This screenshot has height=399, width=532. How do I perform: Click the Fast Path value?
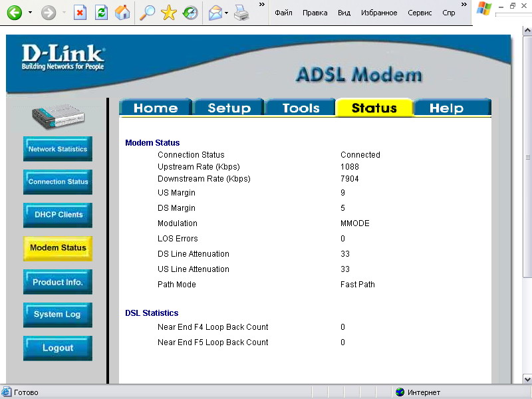click(358, 285)
